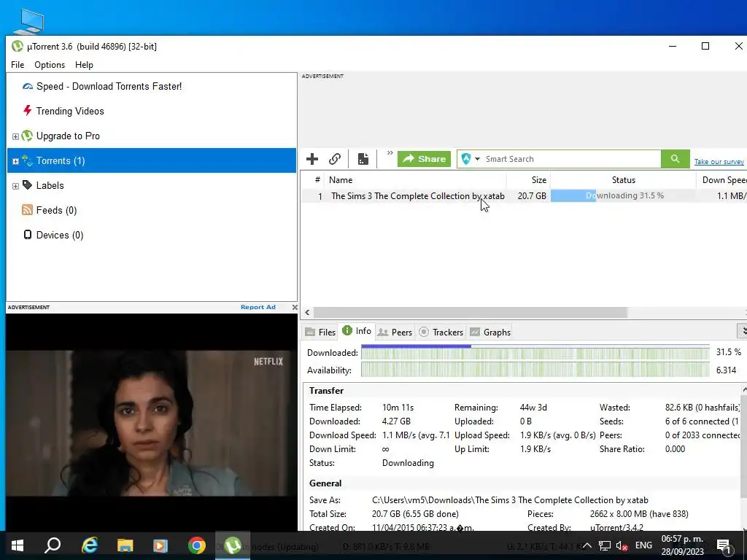Open File Explorer from taskbar
The height and width of the screenshot is (560, 747).
point(125,545)
